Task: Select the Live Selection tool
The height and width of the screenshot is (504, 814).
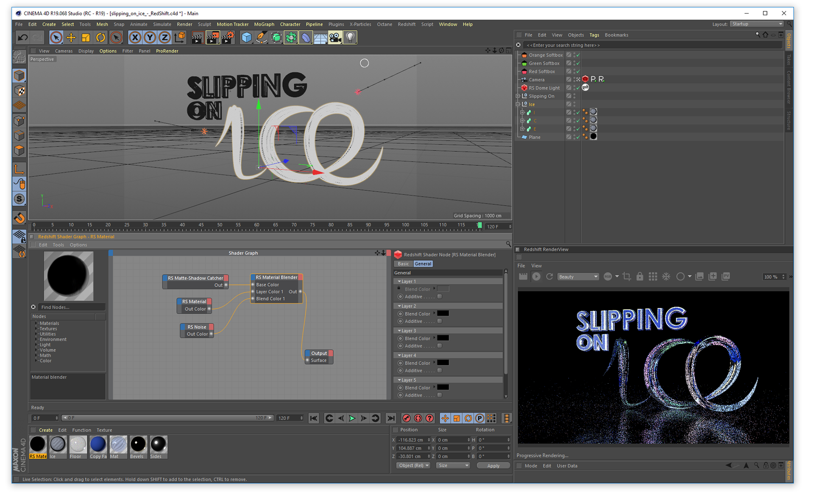Action: [x=56, y=37]
